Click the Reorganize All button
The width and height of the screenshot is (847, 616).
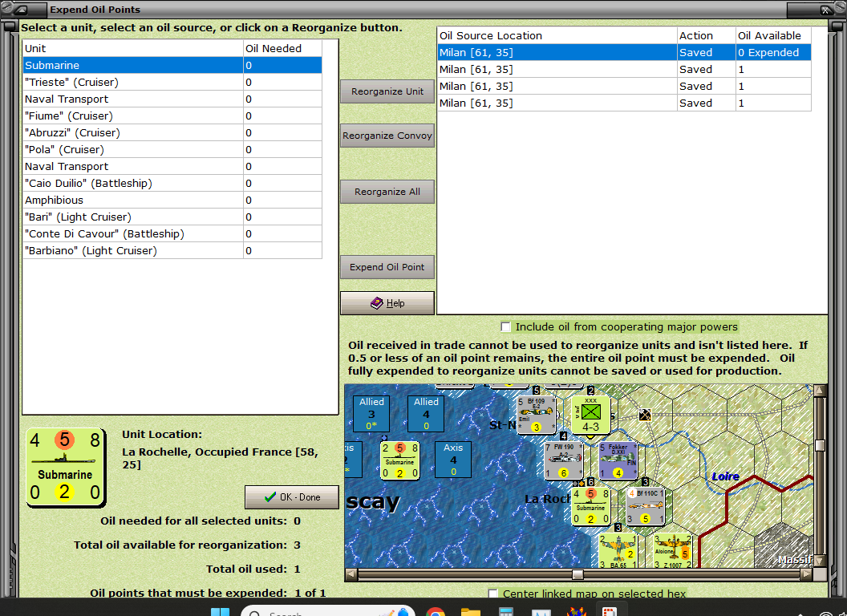pyautogui.click(x=387, y=192)
